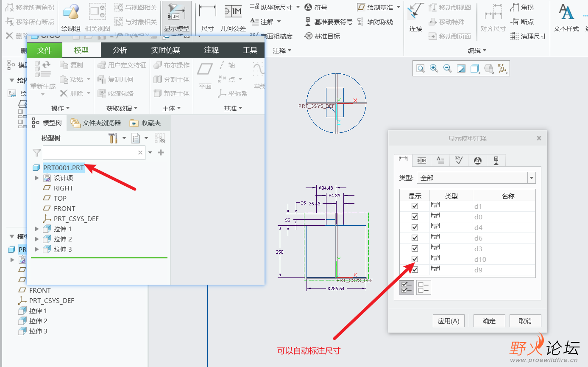
Task: Click the Zoom In magnifier icon
Action: point(434,68)
